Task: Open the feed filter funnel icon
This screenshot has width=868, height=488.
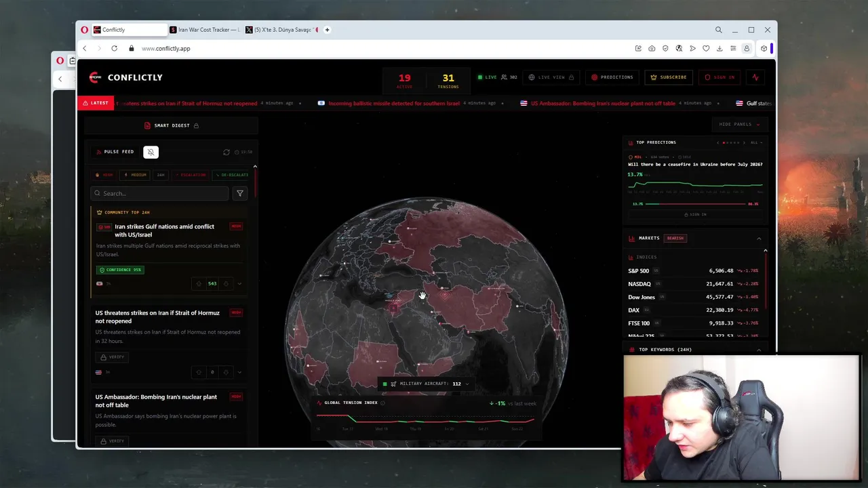Action: coord(239,193)
